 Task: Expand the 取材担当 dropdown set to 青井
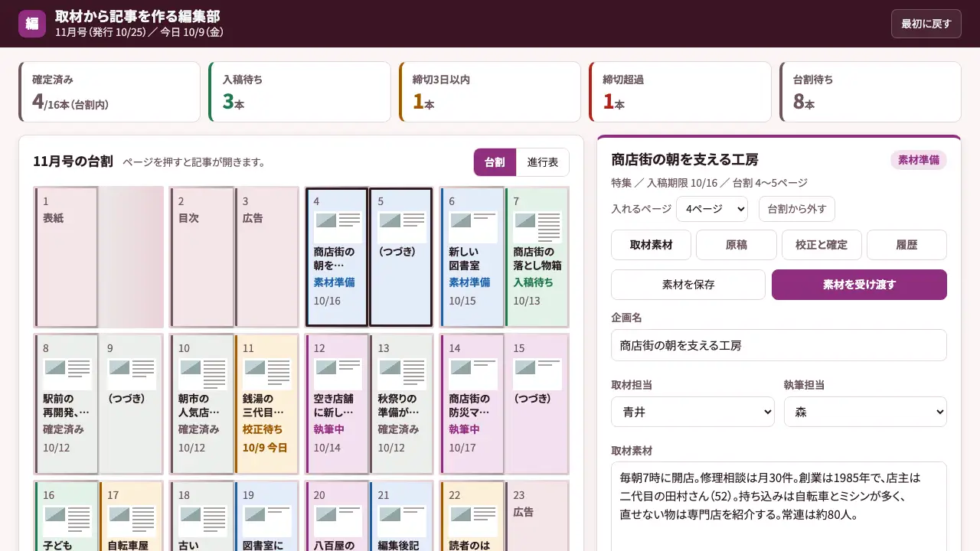(693, 412)
